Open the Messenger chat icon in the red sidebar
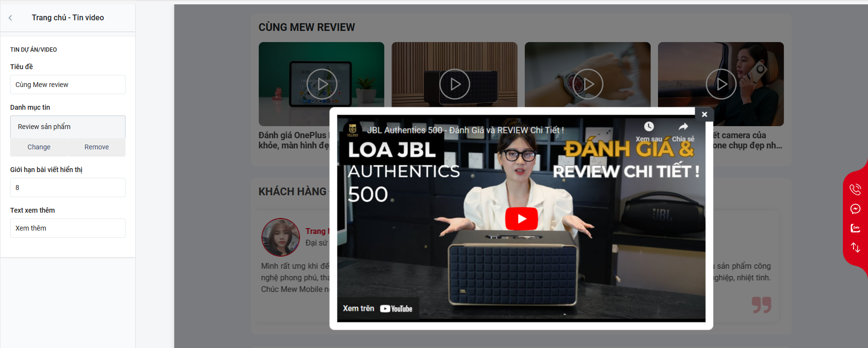This screenshot has width=868, height=348. [855, 209]
